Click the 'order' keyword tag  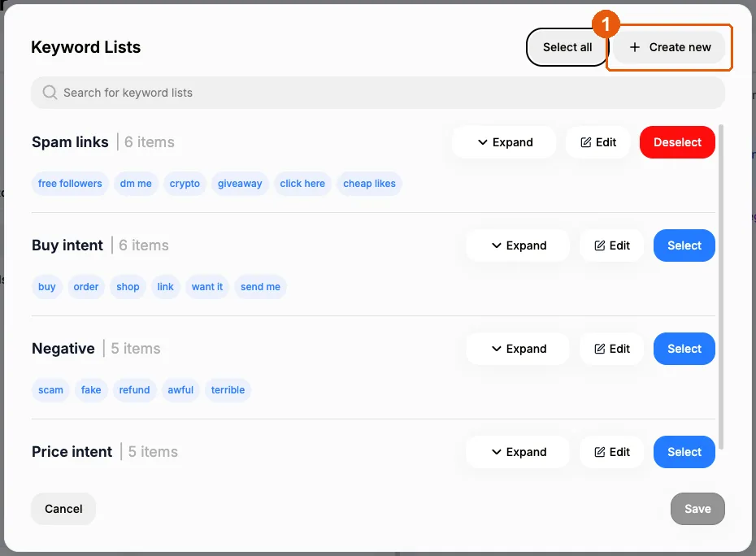coord(86,287)
